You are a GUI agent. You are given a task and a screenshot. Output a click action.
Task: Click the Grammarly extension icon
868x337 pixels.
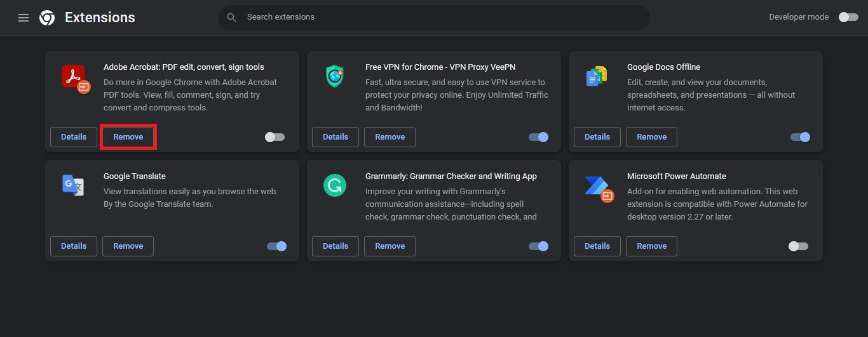335,185
